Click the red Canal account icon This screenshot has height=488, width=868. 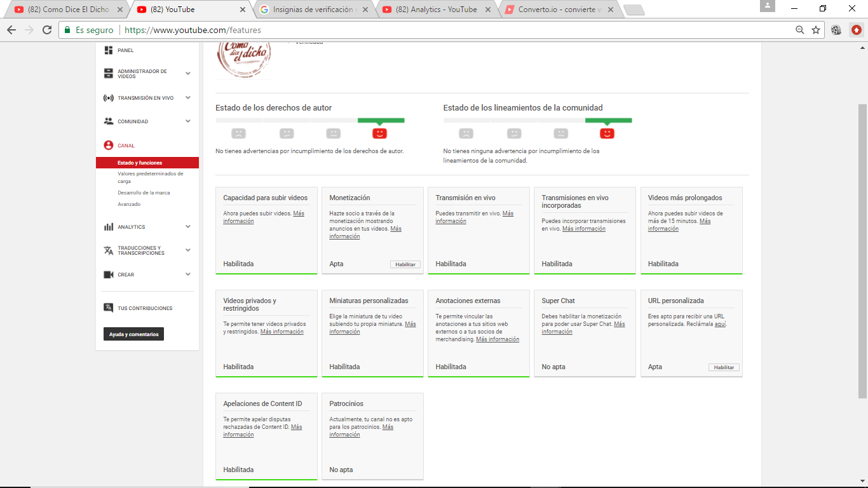pos(109,146)
